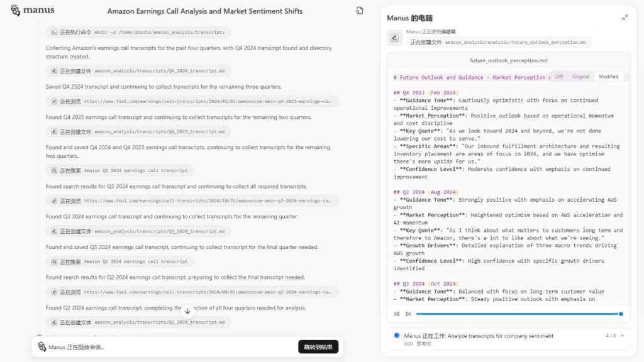
Task: Click the editor pencil icon in the computer panel
Action: tap(394, 38)
